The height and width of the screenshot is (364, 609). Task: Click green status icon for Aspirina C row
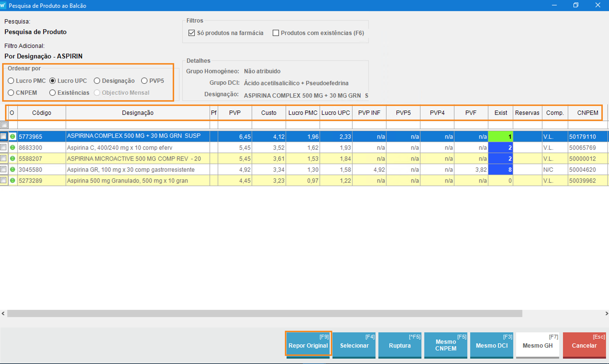(x=12, y=147)
